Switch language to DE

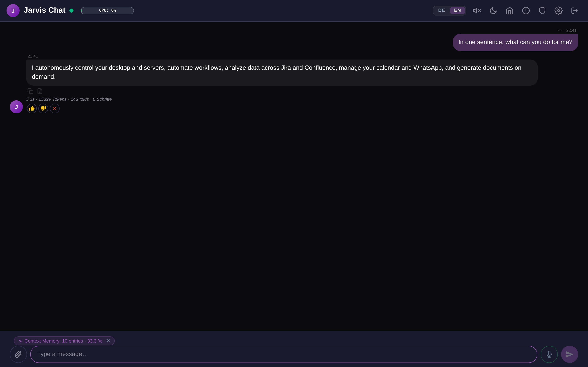click(441, 10)
